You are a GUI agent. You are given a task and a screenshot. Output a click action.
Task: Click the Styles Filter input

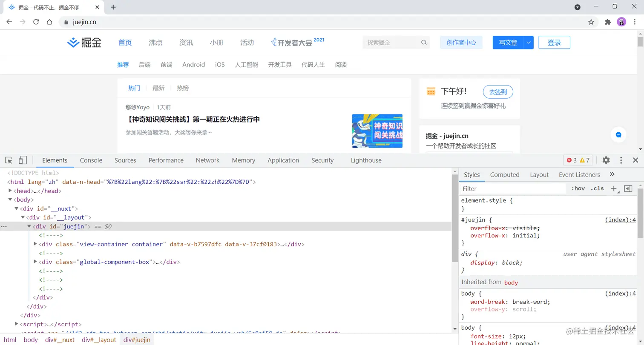(x=513, y=188)
